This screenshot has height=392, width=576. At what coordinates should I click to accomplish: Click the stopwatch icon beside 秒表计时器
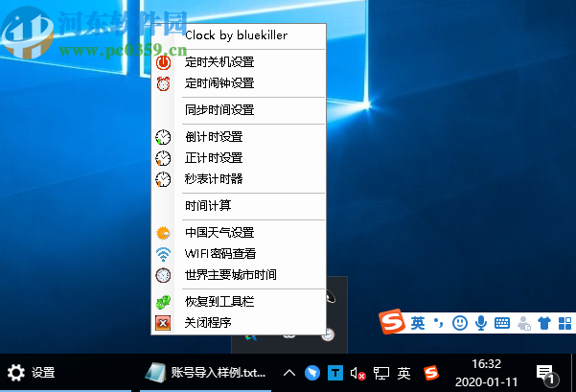tap(163, 179)
